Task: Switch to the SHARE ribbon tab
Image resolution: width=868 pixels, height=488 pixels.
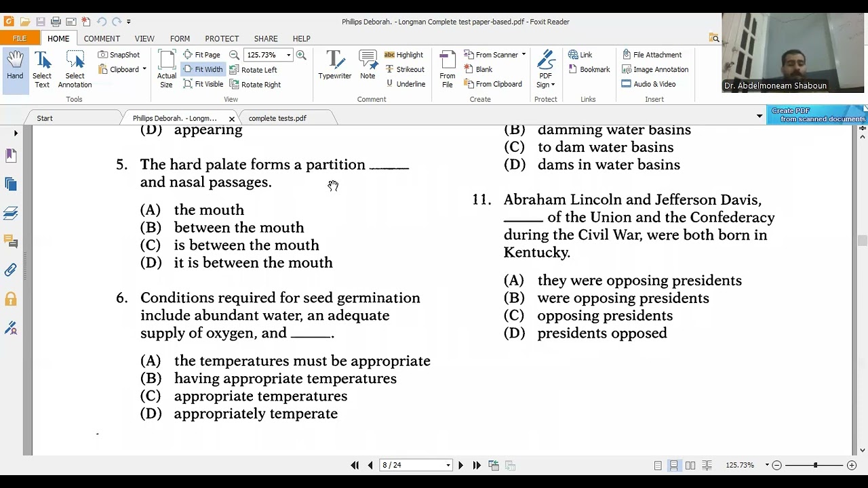Action: [266, 39]
